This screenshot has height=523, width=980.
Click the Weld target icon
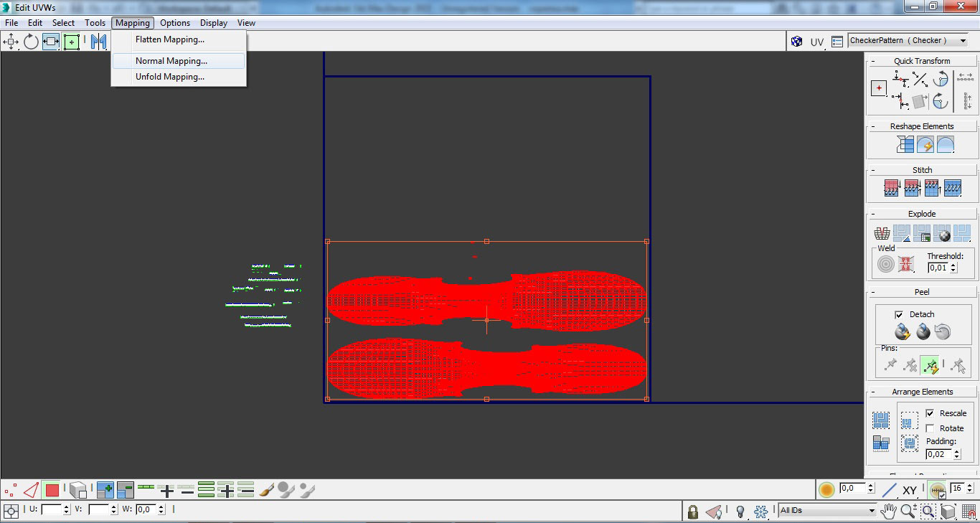point(886,264)
